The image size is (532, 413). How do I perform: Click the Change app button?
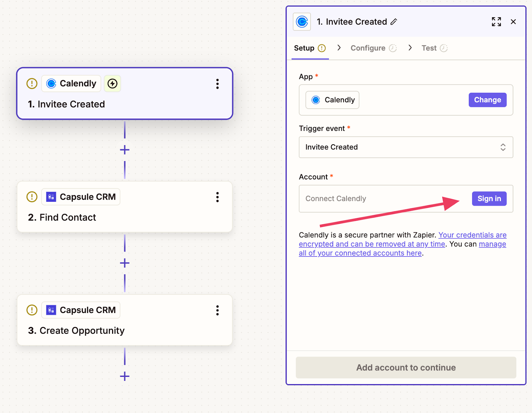487,100
